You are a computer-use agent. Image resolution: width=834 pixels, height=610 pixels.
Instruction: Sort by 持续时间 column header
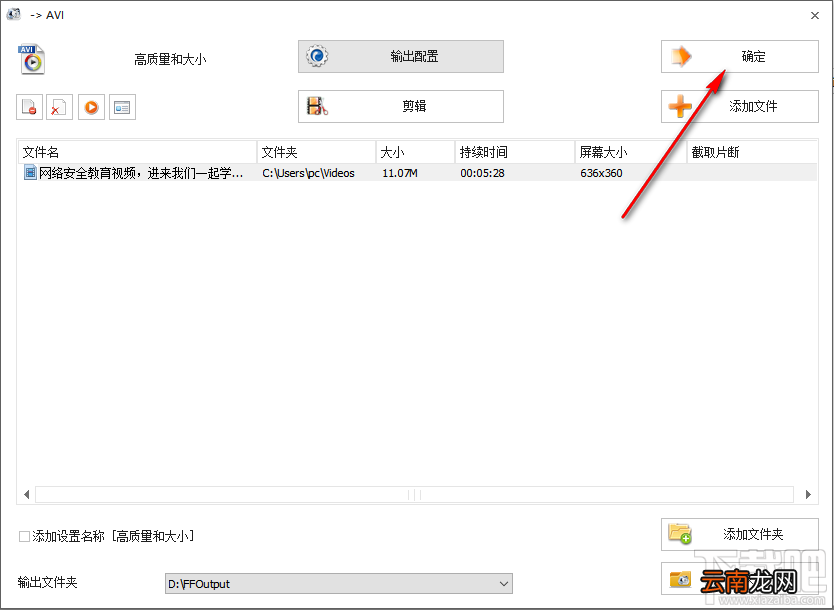click(x=515, y=152)
